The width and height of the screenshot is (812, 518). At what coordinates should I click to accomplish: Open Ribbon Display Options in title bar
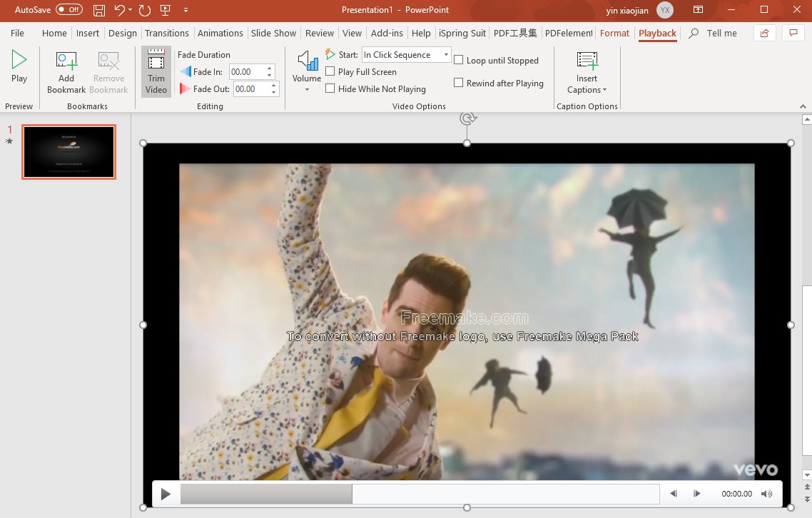click(x=698, y=9)
